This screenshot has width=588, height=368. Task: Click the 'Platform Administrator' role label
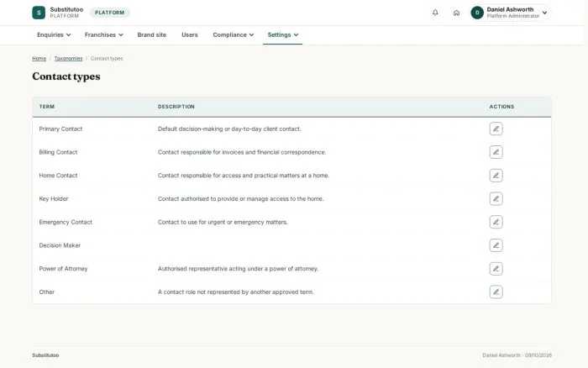click(513, 16)
